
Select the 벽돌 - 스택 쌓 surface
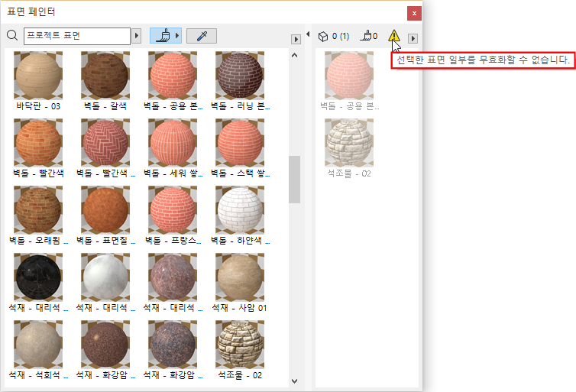pos(240,148)
